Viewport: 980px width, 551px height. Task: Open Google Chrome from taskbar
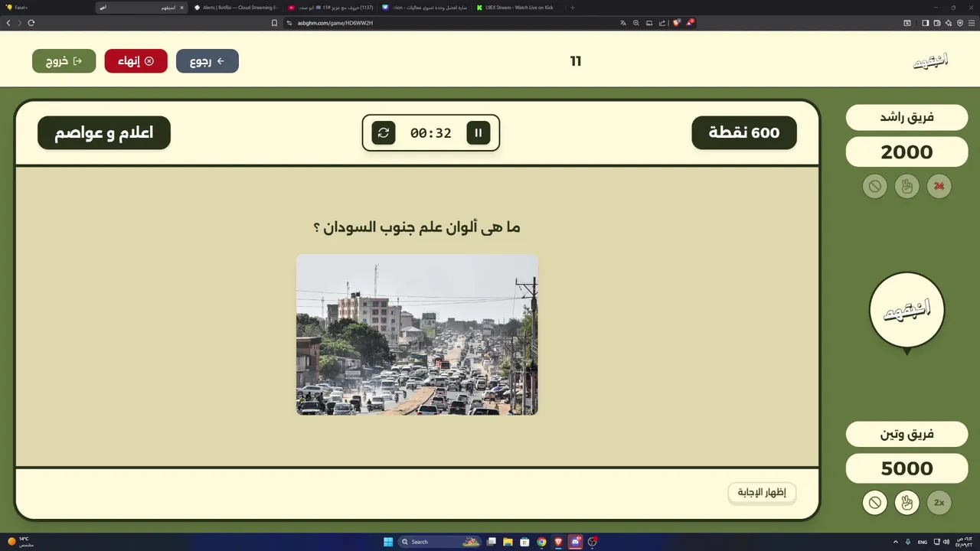pos(541,542)
